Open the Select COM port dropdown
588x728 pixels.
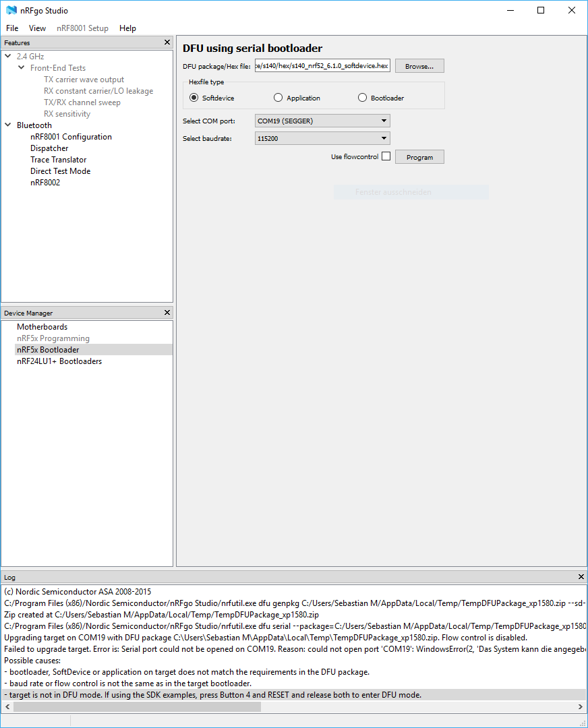tap(322, 121)
